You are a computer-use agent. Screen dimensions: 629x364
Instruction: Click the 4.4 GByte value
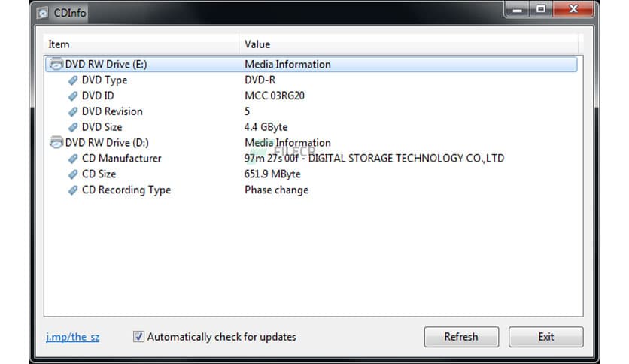pos(266,127)
